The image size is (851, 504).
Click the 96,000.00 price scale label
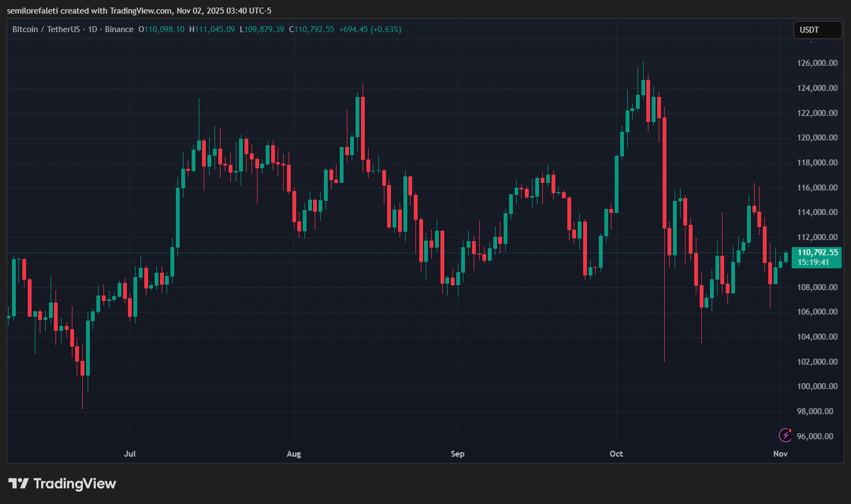pyautogui.click(x=815, y=436)
